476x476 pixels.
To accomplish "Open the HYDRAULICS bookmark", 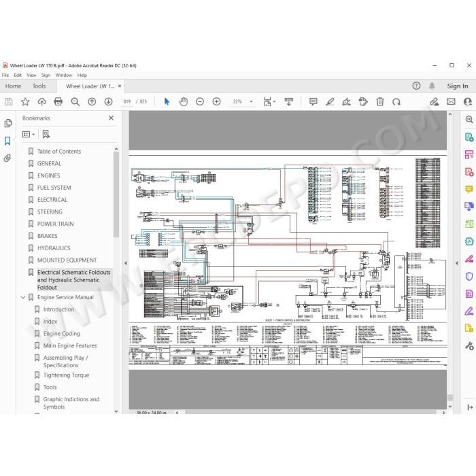I will click(54, 248).
